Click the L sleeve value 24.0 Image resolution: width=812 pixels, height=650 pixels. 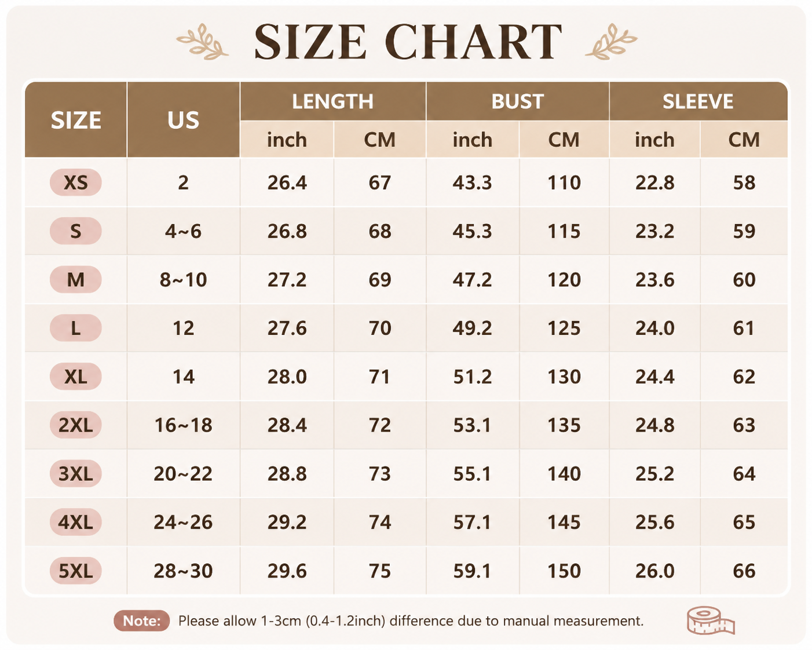[655, 328]
